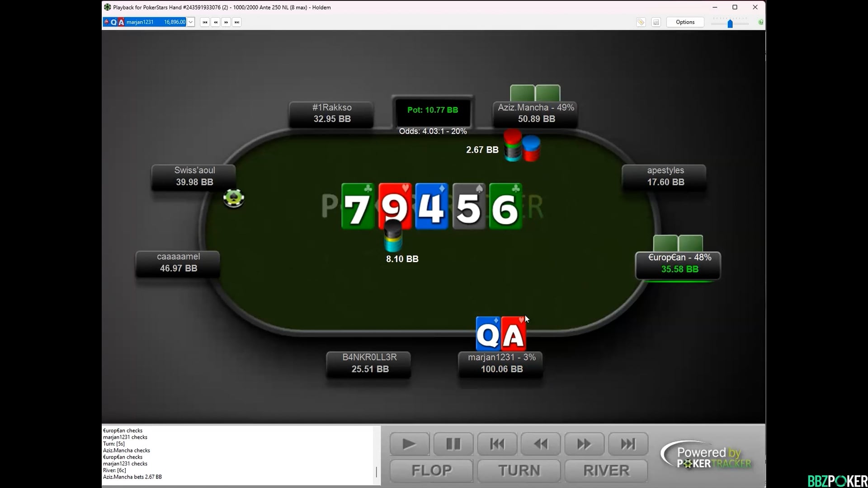This screenshot has width=868, height=488.
Task: Go to first hand in top toolbar
Action: click(205, 22)
